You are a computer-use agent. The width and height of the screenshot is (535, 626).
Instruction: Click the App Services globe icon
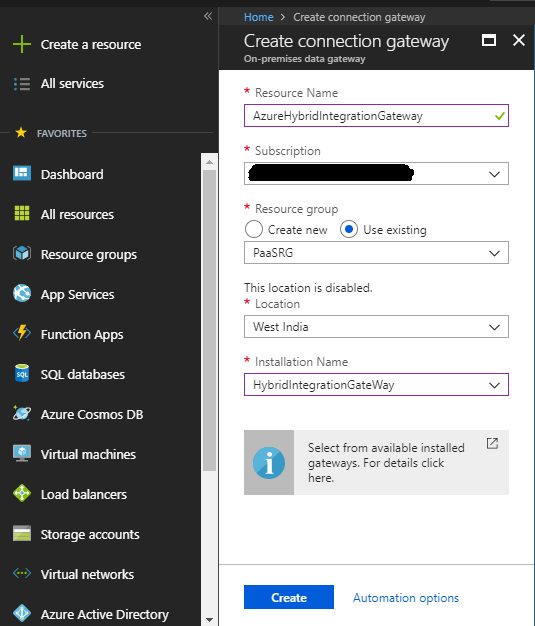(x=22, y=293)
